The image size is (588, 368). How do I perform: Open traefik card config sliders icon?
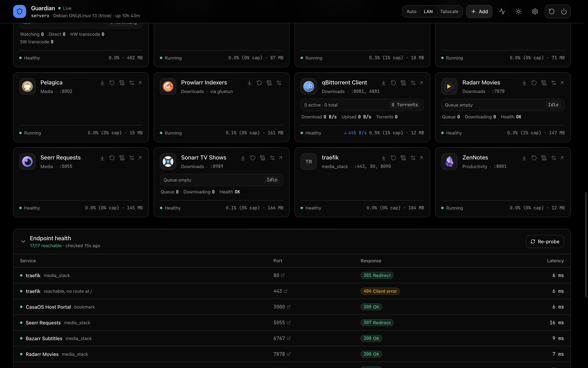[413, 158]
